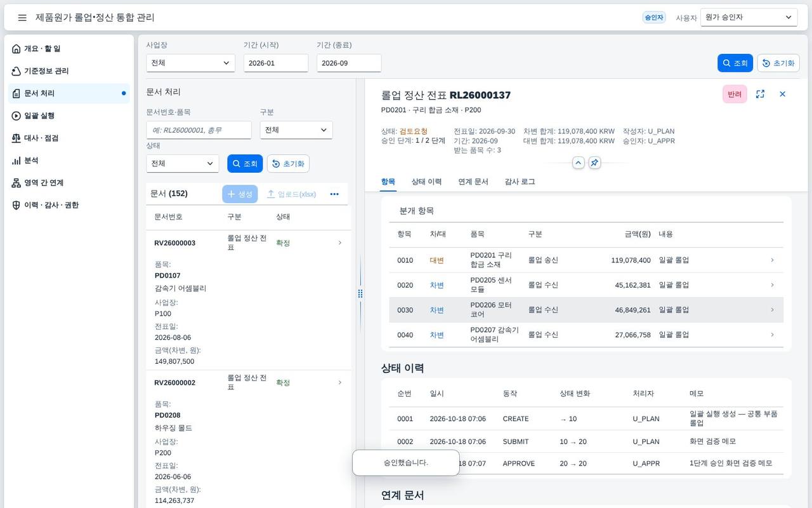This screenshot has height=508, width=812.
Task: Expand detail panel to fullscreen
Action: pos(760,94)
